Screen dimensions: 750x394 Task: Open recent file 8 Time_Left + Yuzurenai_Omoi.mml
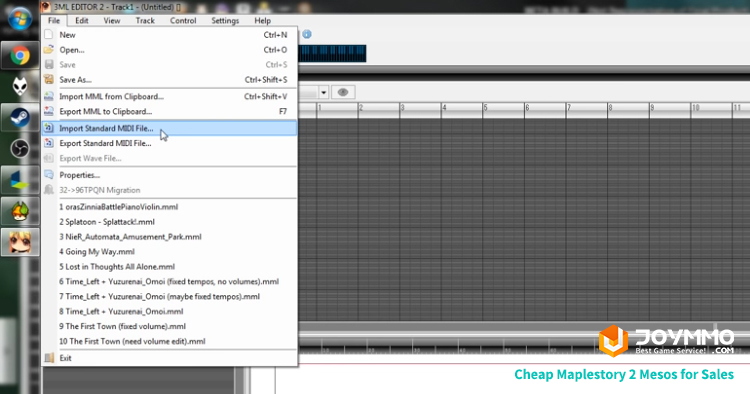[170, 311]
